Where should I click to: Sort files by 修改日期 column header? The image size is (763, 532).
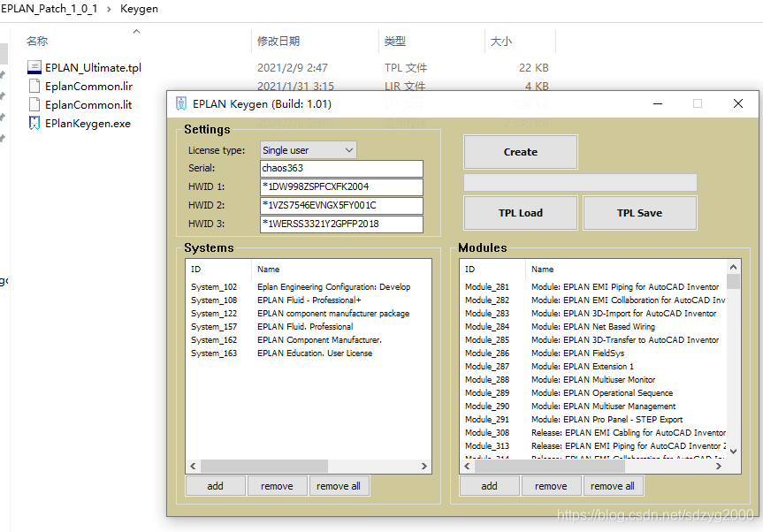pos(278,42)
